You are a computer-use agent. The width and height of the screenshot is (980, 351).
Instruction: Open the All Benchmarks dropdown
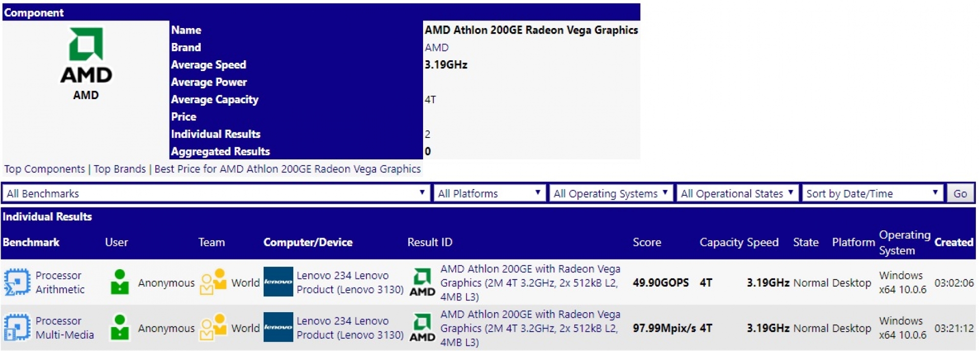(x=216, y=193)
